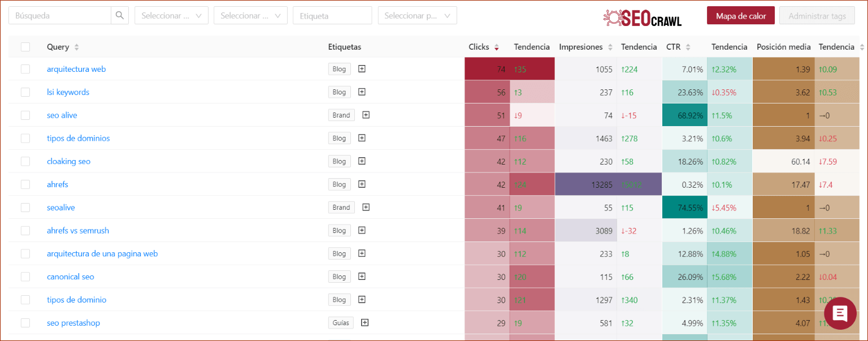Click add-tag plus icon for seo alive
Viewport: 868px width, 341px height.
click(x=366, y=115)
